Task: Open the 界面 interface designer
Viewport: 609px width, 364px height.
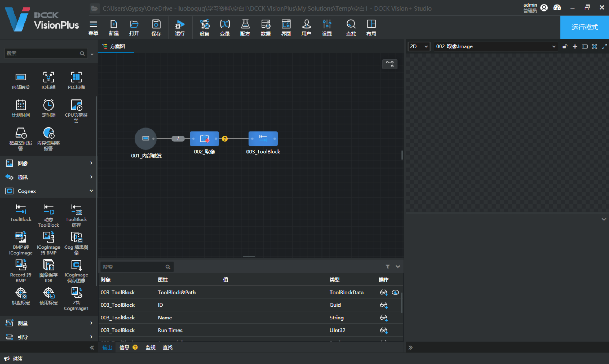Action: (286, 28)
